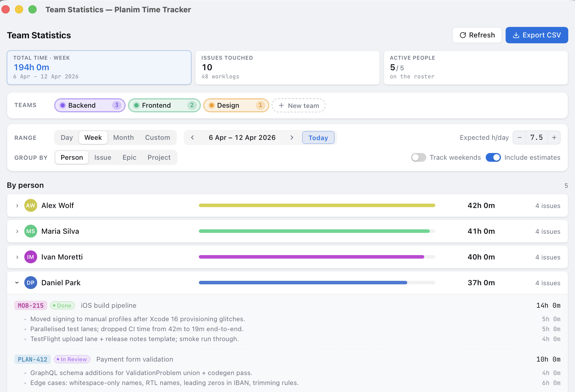Go to next week with right arrow
Screen dimensions: 575x392
(292, 137)
